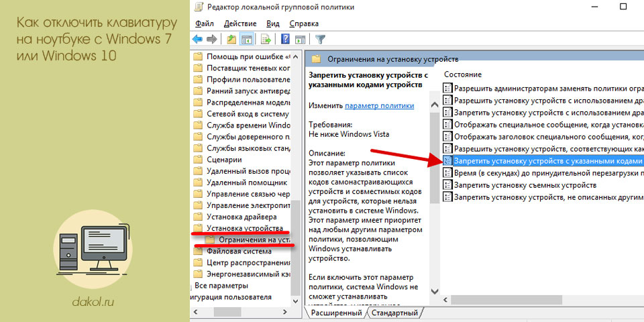Click policy icon of 'Запретить установку съемных устройств'
Screen dimensions: 644x322
coord(447,185)
